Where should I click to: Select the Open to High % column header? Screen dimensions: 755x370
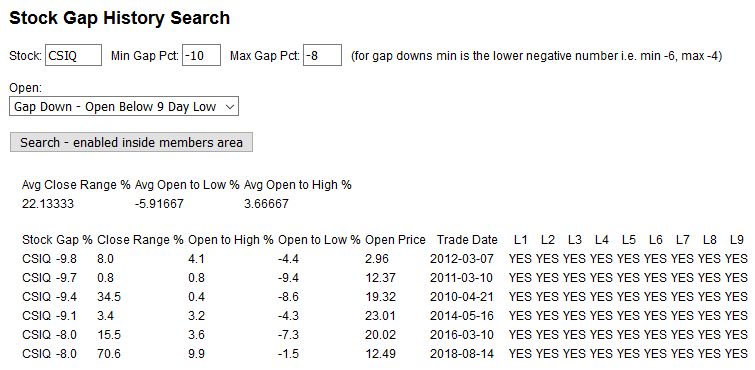pos(231,239)
